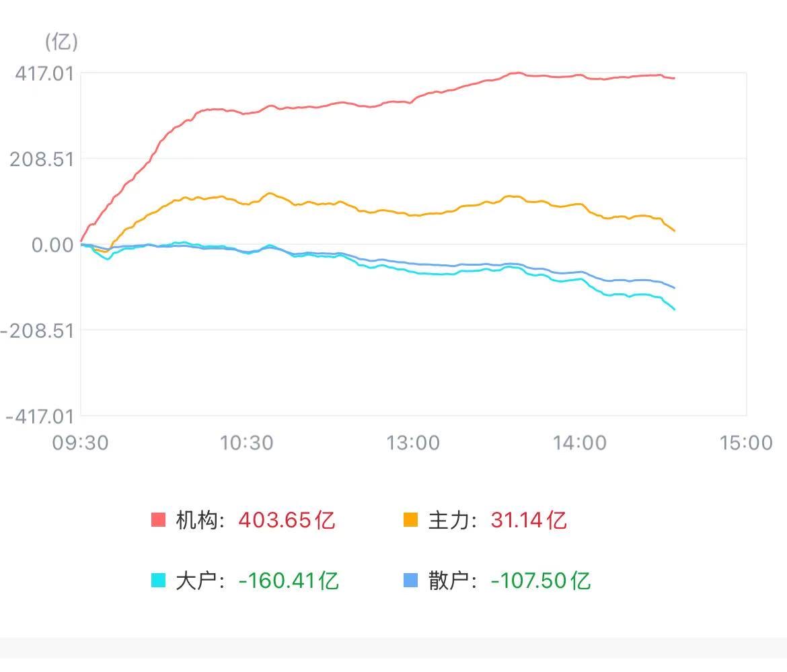
Task: Click the -160.41亿 large-holder value
Action: point(289,580)
